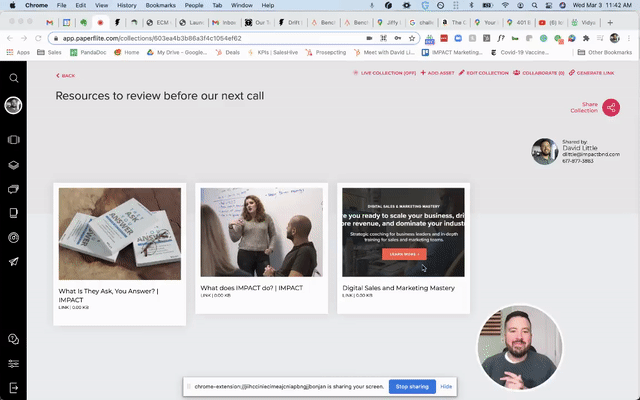The width and height of the screenshot is (640, 400).
Task: Open the document tablet sidebar icon
Action: 13,213
